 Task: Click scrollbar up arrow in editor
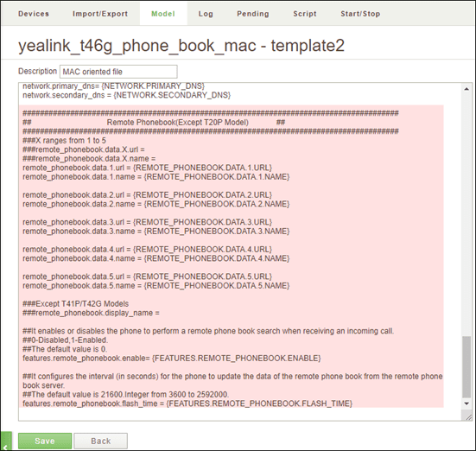pyautogui.click(x=466, y=89)
